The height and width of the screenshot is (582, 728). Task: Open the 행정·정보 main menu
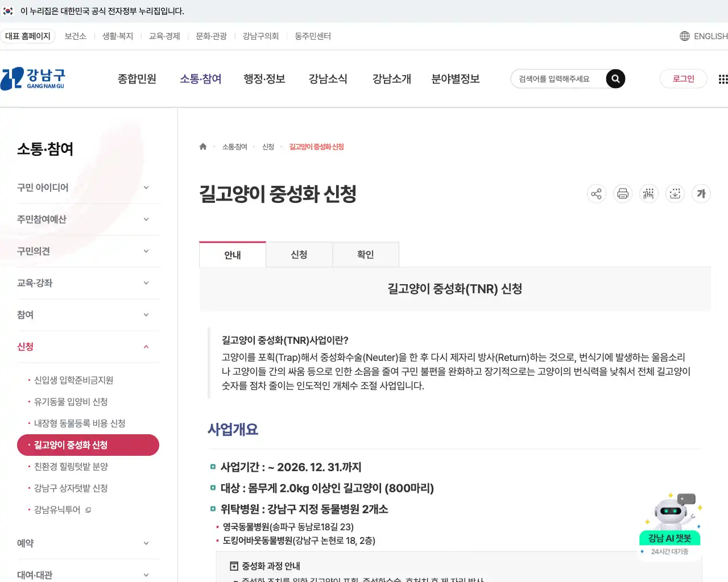point(264,79)
